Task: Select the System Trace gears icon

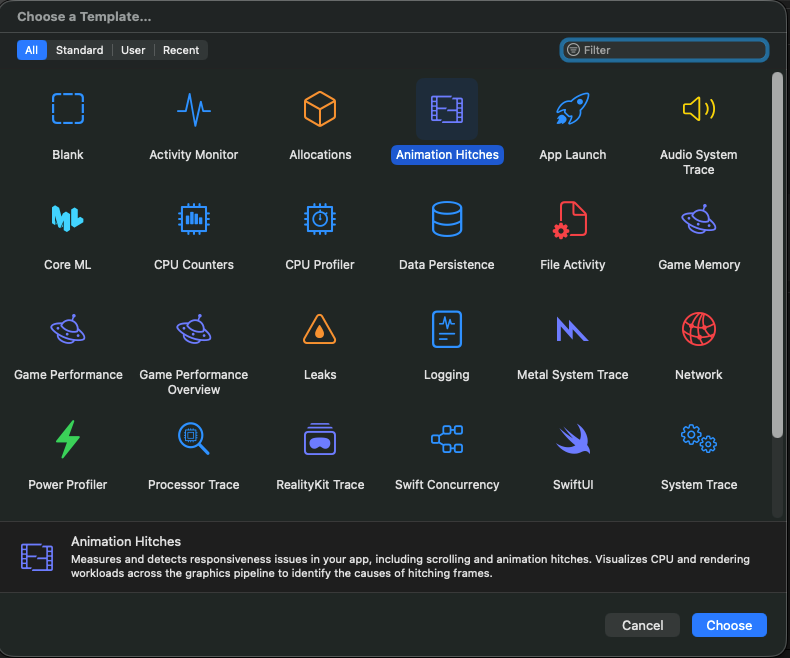Action: coord(699,438)
